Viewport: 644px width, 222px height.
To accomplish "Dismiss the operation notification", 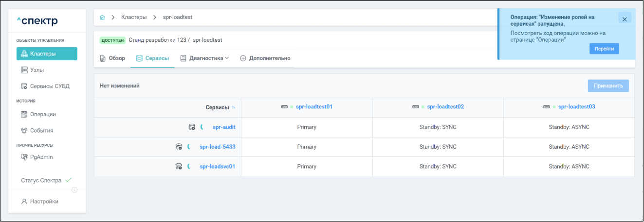I will [x=625, y=18].
